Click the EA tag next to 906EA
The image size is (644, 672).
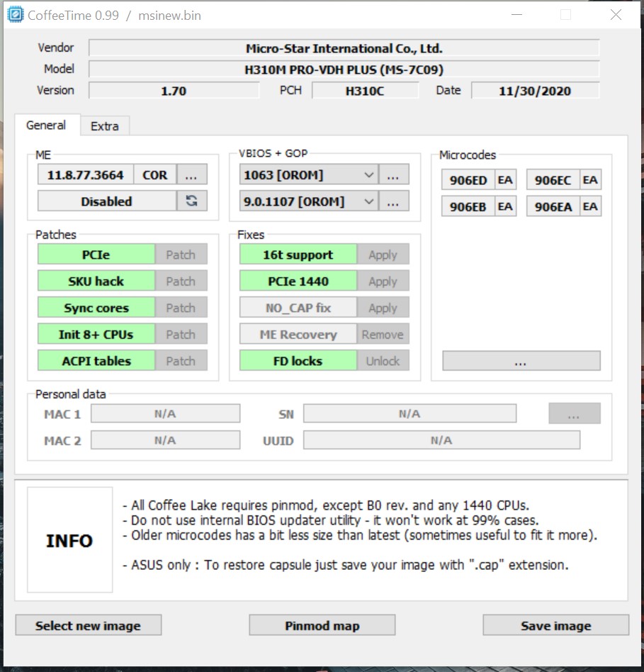(590, 206)
